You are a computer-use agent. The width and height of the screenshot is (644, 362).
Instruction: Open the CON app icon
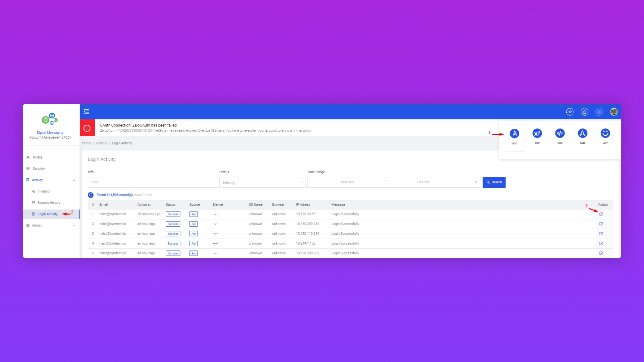(560, 134)
